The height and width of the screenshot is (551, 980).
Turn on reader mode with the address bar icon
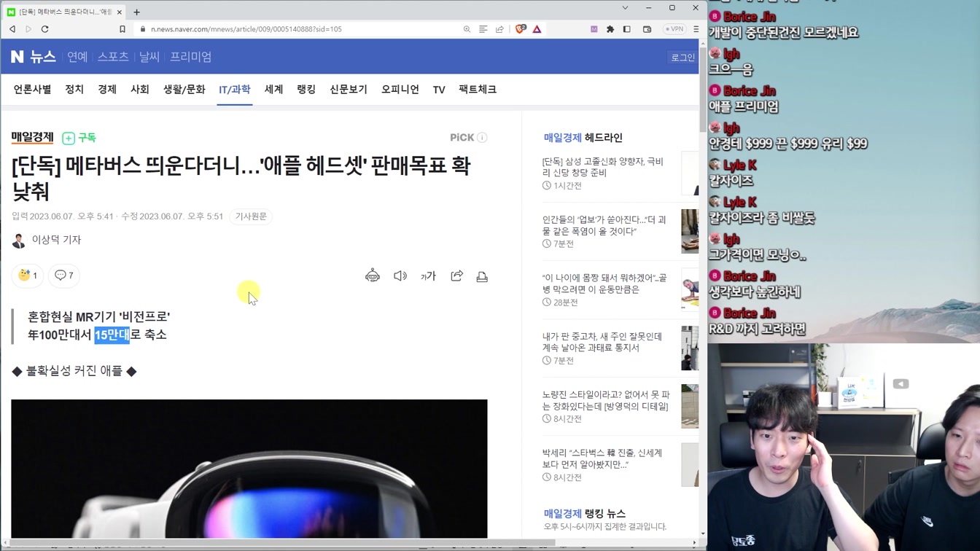tap(483, 29)
